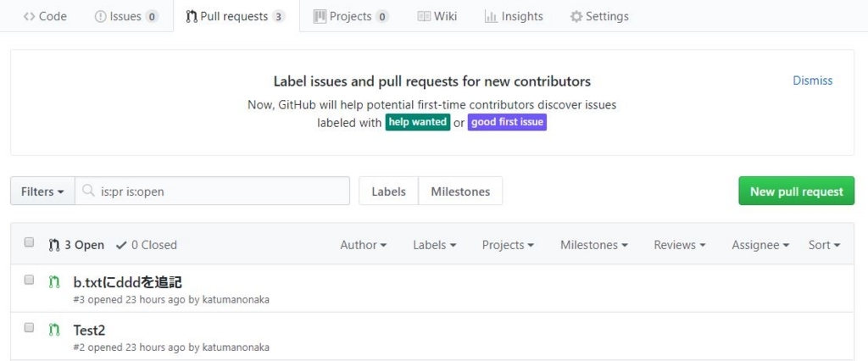Dismiss the new contributors banner
Image resolution: width=868 pixels, height=361 pixels.
tap(812, 81)
